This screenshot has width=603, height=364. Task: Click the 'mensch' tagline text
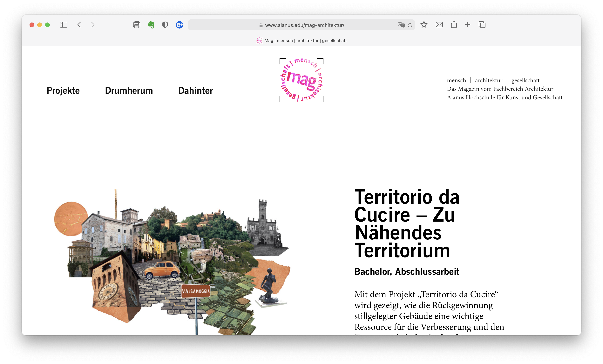point(456,81)
